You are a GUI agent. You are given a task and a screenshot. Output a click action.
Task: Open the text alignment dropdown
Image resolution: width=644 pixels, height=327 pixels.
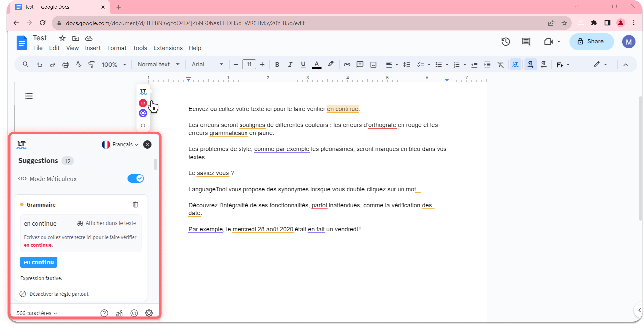(x=392, y=65)
